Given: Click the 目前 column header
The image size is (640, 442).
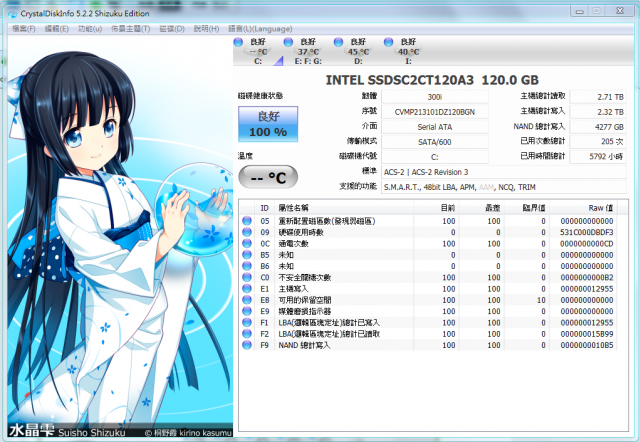Looking at the screenshot, I should tap(436, 208).
